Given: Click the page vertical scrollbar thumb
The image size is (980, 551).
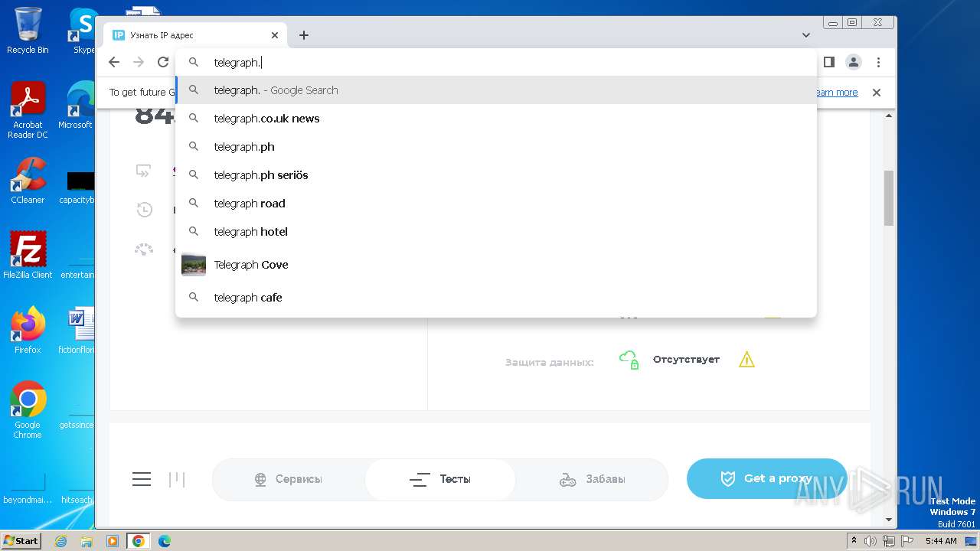Looking at the screenshot, I should (889, 198).
